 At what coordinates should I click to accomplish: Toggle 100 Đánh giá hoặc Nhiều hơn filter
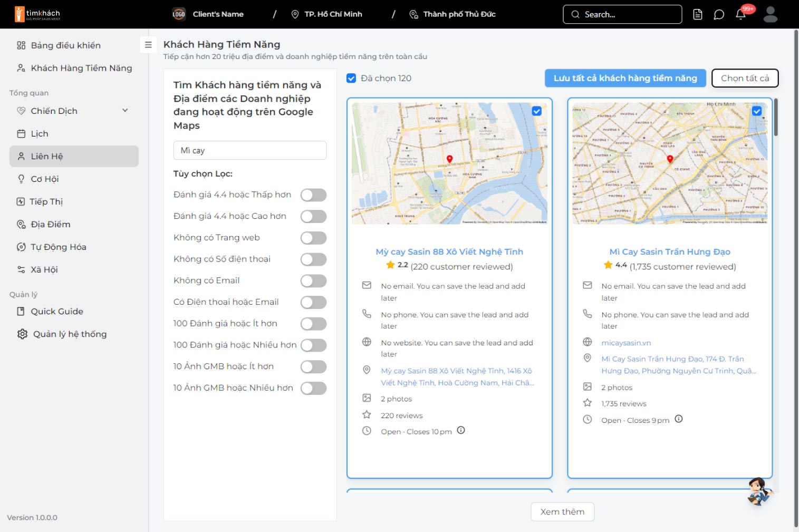(x=314, y=345)
